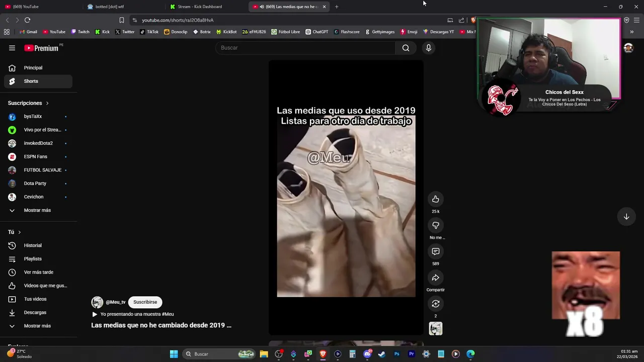Screen dimensions: 644x362
Task: Open the Windows Start menu
Action: point(174,354)
